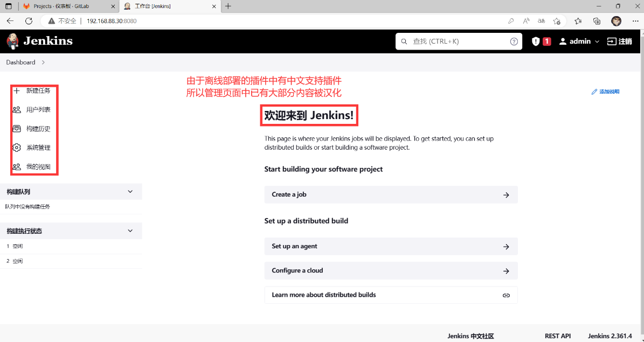Click the inbox icon beside 构建历史
Viewport: 644px width, 342px height.
[x=16, y=129]
